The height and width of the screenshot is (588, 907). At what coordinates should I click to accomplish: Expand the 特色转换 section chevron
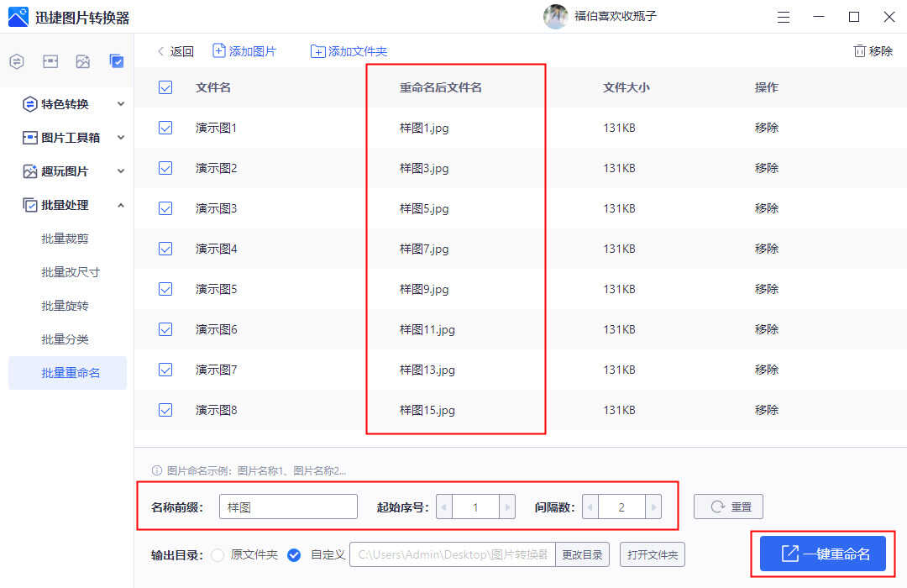121,104
